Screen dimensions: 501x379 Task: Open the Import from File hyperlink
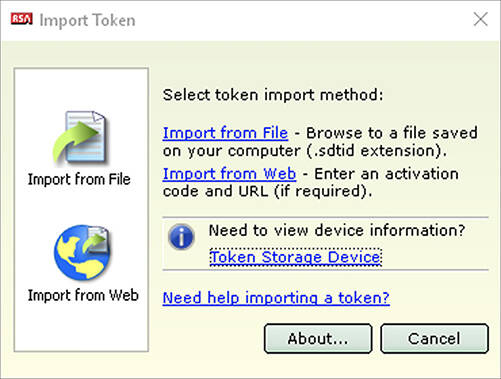coord(225,133)
